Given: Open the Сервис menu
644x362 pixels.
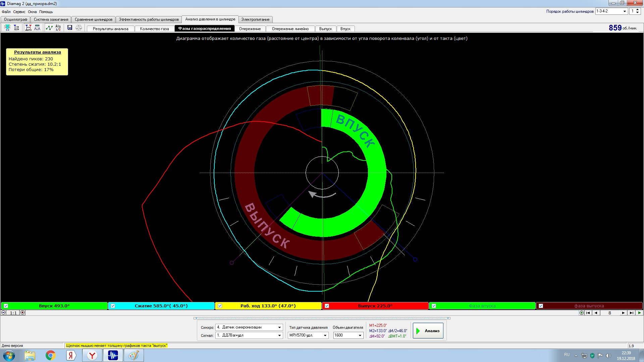Looking at the screenshot, I should (19, 12).
